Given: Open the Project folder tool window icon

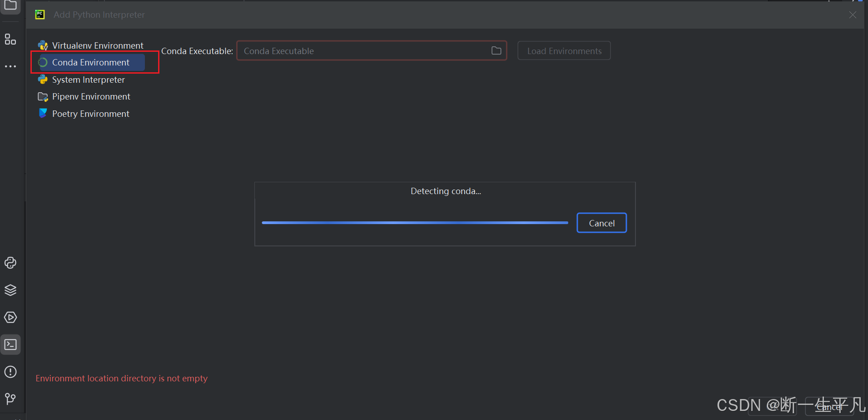Looking at the screenshot, I should pyautogui.click(x=10, y=5).
